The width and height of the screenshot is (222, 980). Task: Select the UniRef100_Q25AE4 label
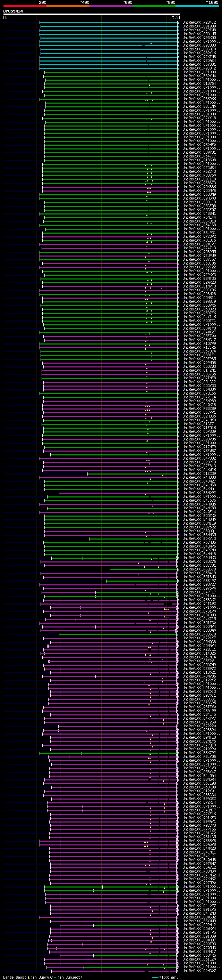pos(199,60)
